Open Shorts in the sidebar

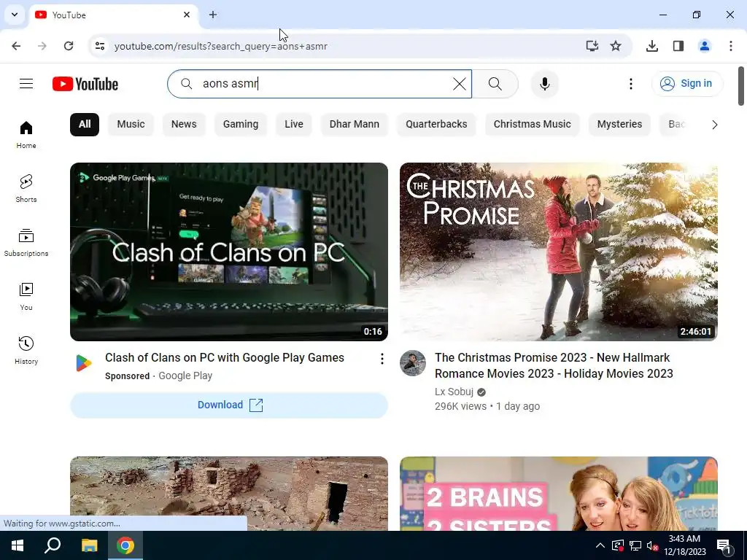point(26,189)
